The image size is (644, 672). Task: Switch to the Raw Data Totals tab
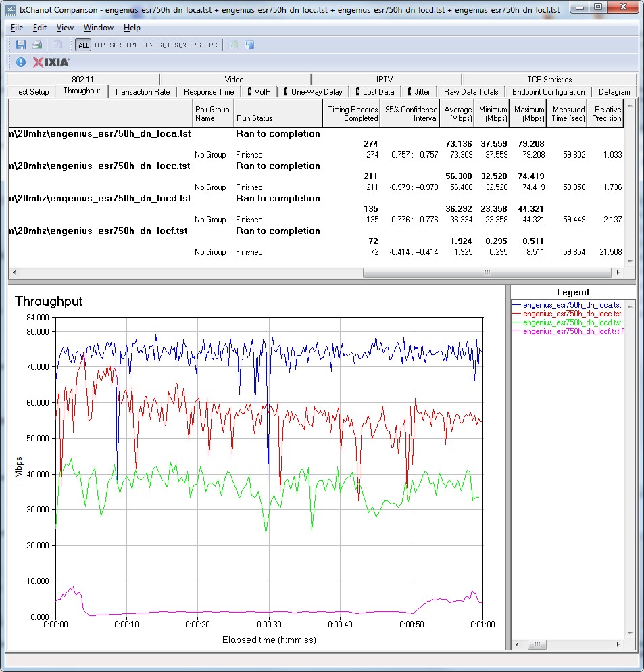471,92
